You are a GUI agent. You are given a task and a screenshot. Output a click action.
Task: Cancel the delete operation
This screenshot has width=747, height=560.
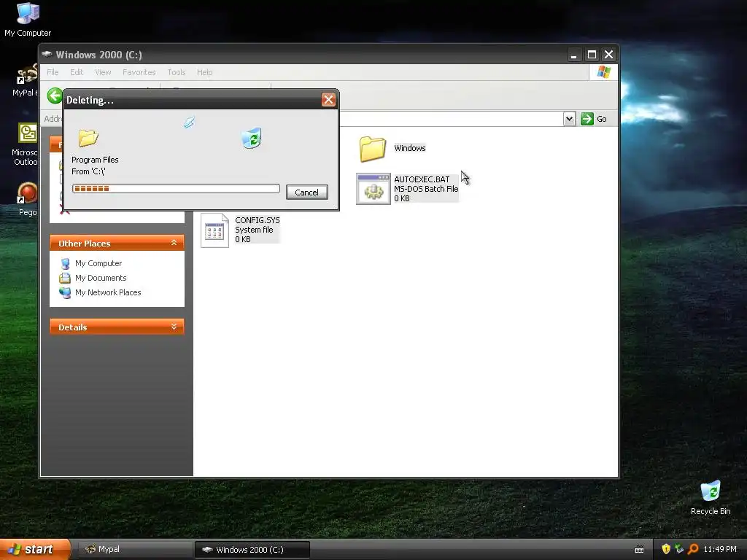tap(307, 192)
